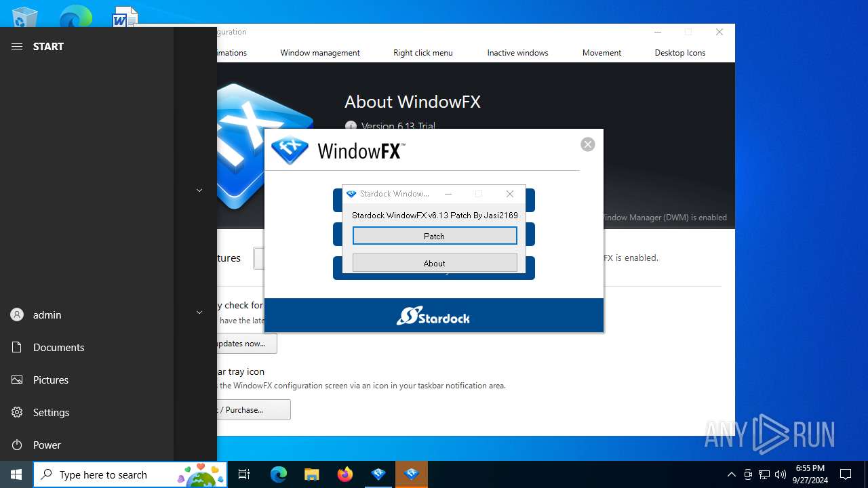The width and height of the screenshot is (868, 488).
Task: Minimize the Stardock patcher window
Action: 448,194
